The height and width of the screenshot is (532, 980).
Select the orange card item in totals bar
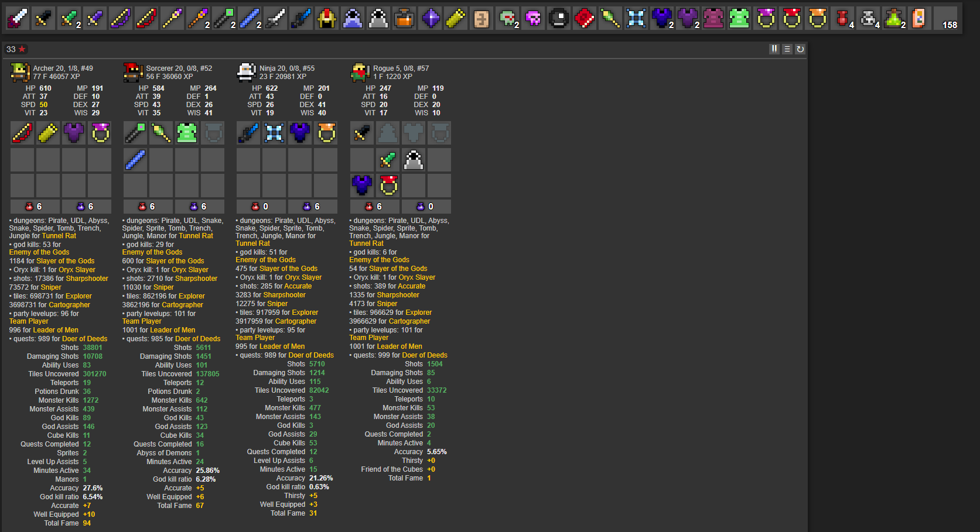[x=920, y=19]
